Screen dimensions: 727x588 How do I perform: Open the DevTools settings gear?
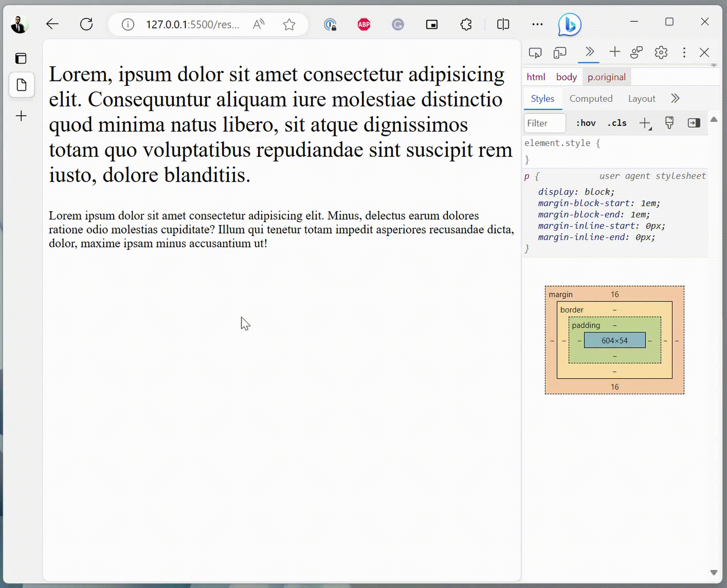pyautogui.click(x=661, y=52)
